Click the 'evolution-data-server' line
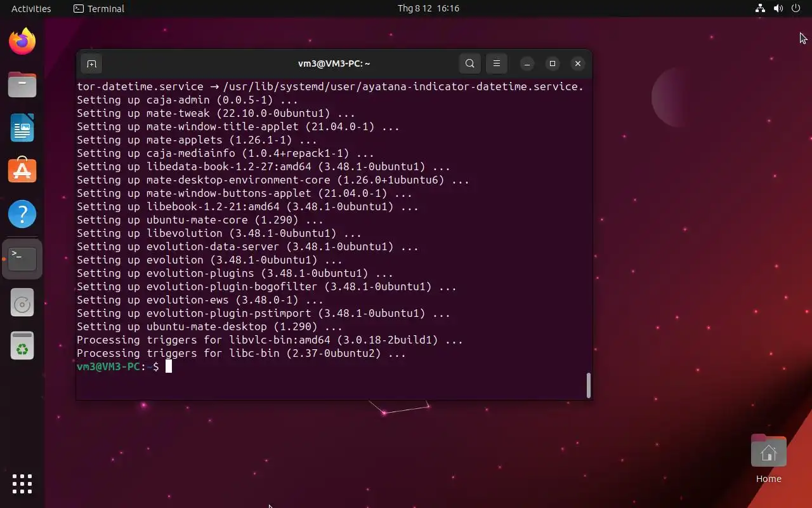812x508 pixels. [x=247, y=246]
